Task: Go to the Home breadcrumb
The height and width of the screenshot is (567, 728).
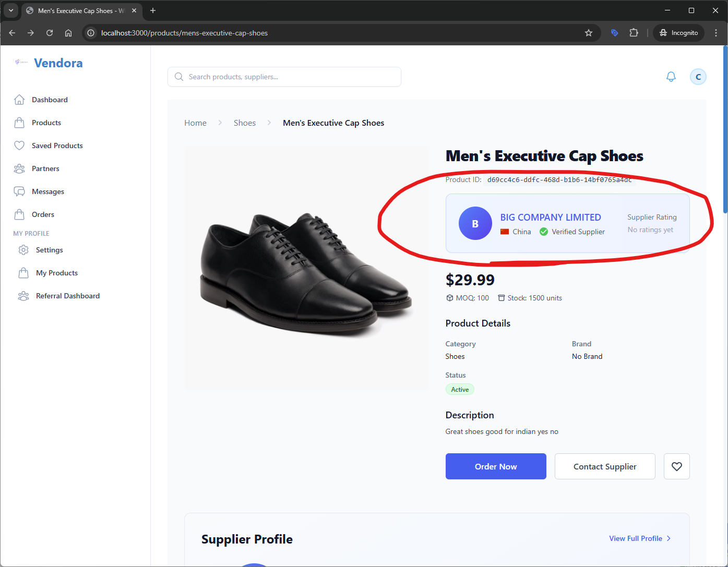Action: click(x=195, y=123)
